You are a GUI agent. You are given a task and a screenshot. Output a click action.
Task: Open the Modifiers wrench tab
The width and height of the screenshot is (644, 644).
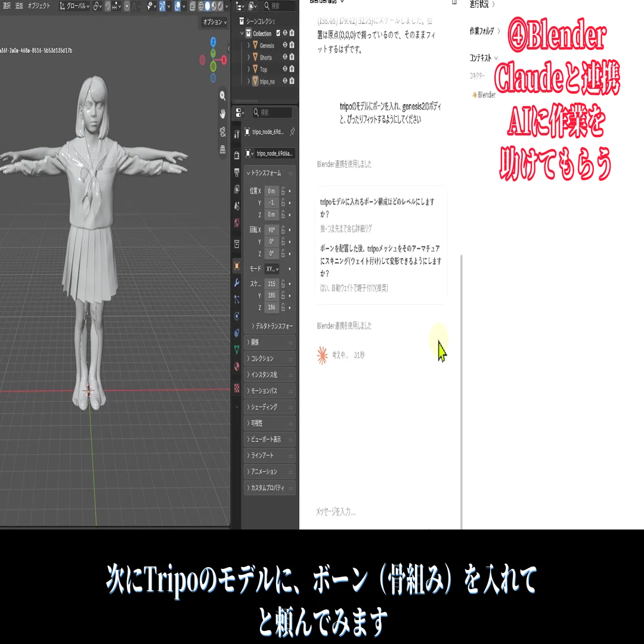click(x=237, y=283)
